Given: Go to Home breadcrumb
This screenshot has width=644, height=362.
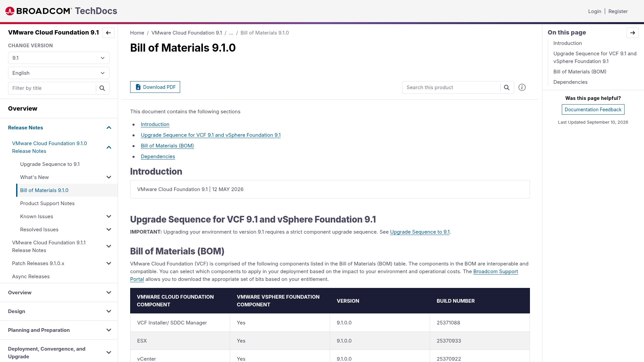Looking at the screenshot, I should point(137,33).
